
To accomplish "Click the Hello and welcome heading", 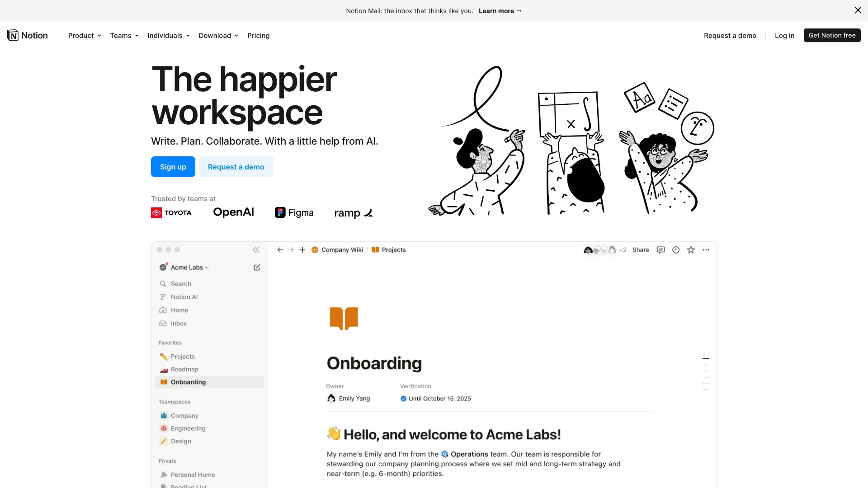I will coord(444,434).
